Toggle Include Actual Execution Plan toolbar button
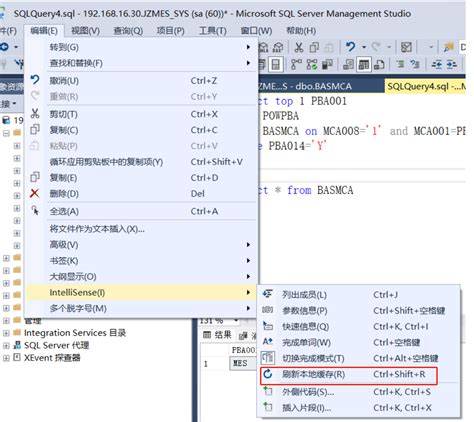The width and height of the screenshot is (474, 422). click(x=296, y=64)
